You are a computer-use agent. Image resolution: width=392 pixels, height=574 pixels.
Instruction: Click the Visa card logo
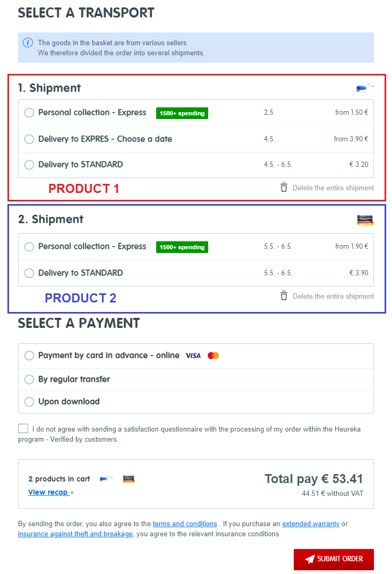pyautogui.click(x=193, y=356)
